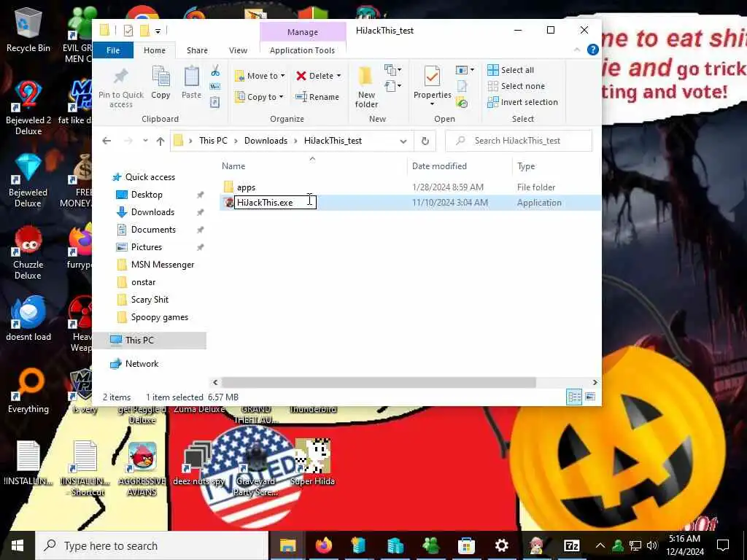Select Network in the navigation pane
The image size is (747, 560).
[x=142, y=364]
